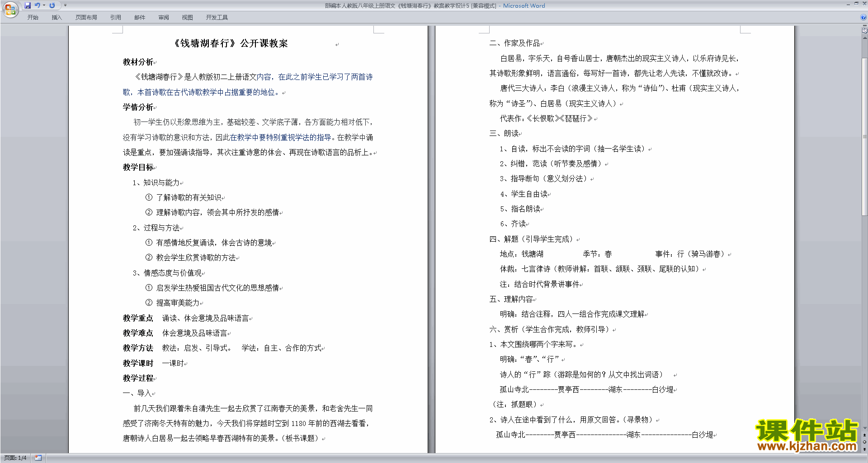
Task: Click the heading 教学方法
Action: click(138, 348)
